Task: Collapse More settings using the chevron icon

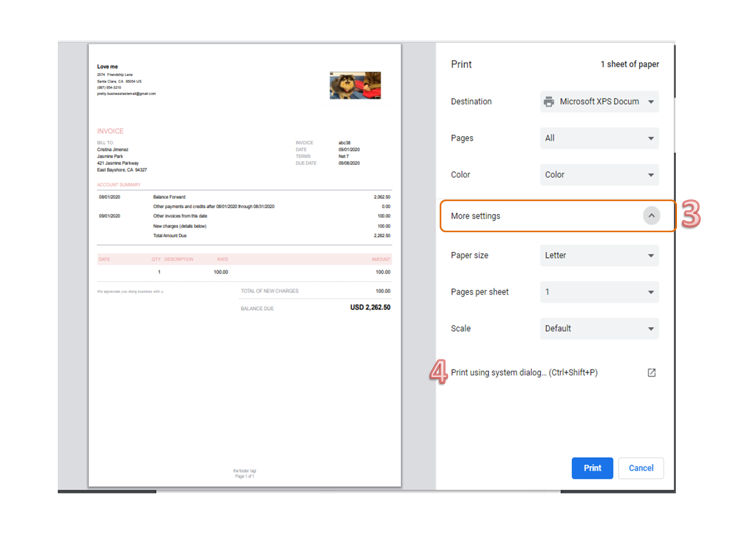Action: click(651, 216)
